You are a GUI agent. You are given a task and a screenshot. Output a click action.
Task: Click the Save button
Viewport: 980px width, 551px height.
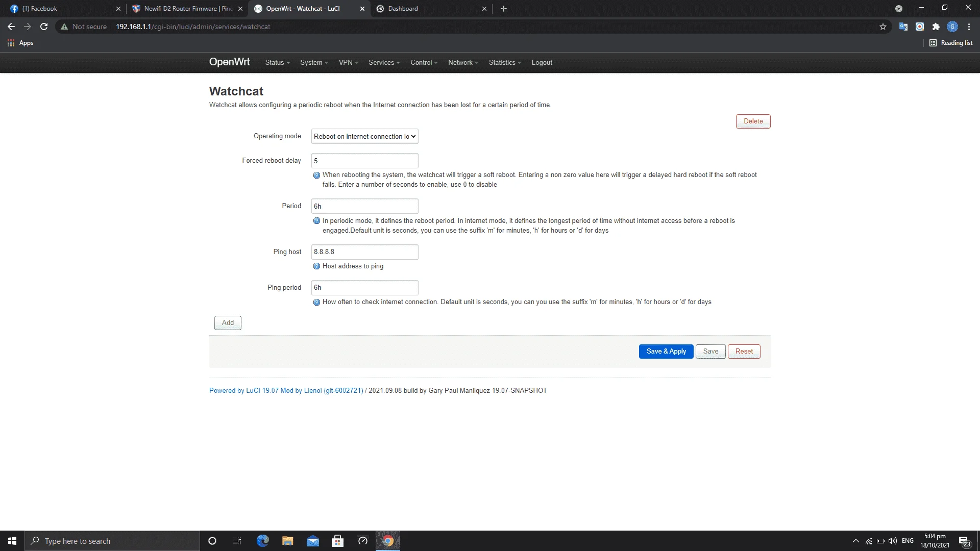click(710, 352)
